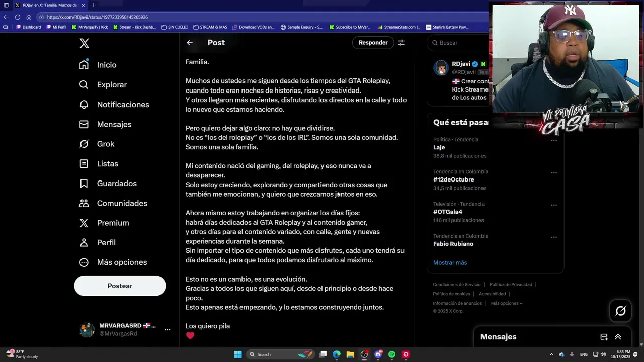Reload the page
Viewport: 644px width, 362px height.
tap(18, 17)
